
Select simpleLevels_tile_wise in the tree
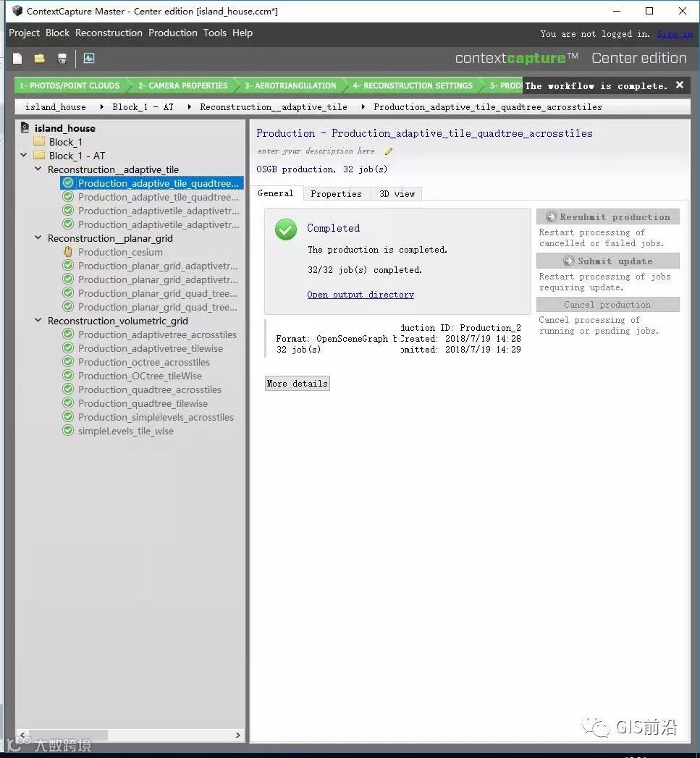126,431
